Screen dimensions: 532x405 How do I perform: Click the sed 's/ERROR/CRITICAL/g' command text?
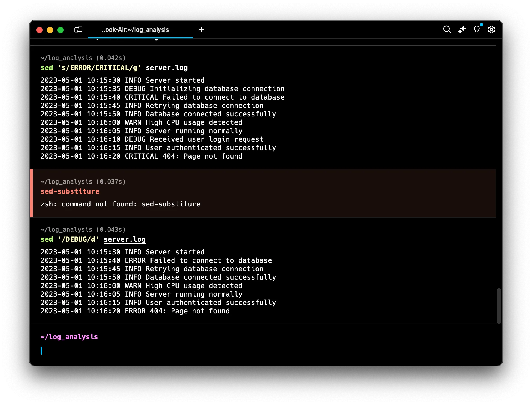[91, 68]
